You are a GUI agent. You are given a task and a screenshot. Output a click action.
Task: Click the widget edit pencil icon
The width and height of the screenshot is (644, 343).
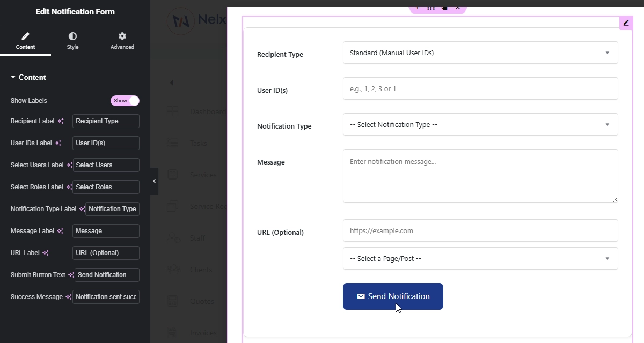click(x=626, y=23)
